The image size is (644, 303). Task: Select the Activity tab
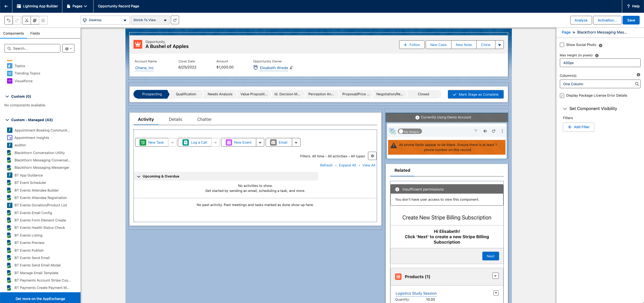tap(146, 119)
